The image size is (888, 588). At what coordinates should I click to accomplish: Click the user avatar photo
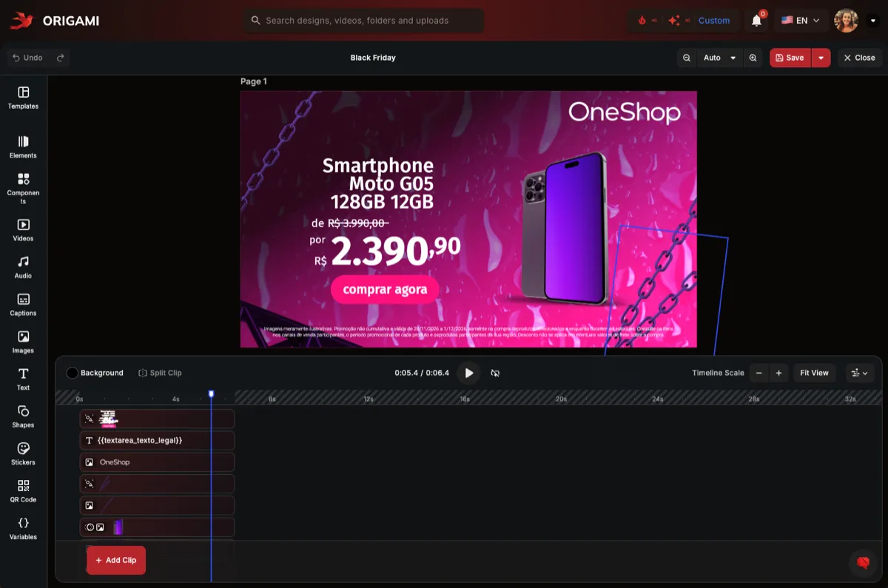[x=846, y=21]
